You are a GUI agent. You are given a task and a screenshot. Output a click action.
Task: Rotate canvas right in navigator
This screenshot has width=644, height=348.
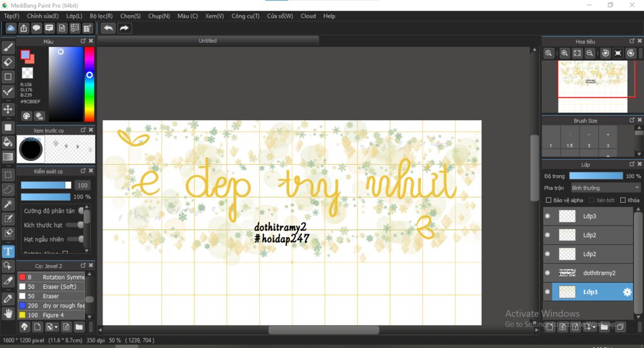coord(631,53)
